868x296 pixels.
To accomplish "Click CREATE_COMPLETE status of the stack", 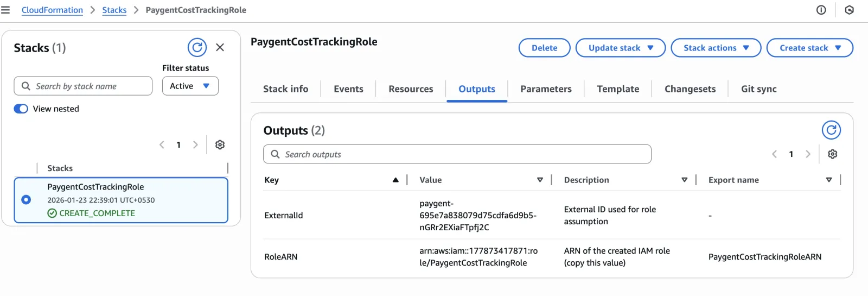I will click(x=91, y=213).
